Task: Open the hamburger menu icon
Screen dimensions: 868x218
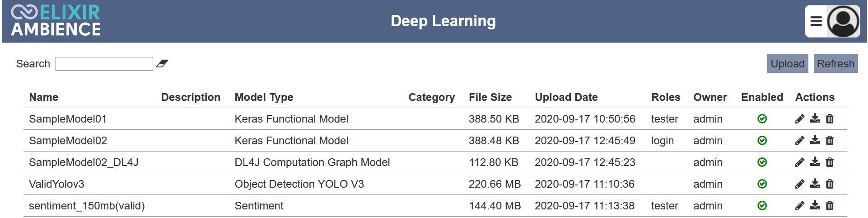Action: [816, 21]
